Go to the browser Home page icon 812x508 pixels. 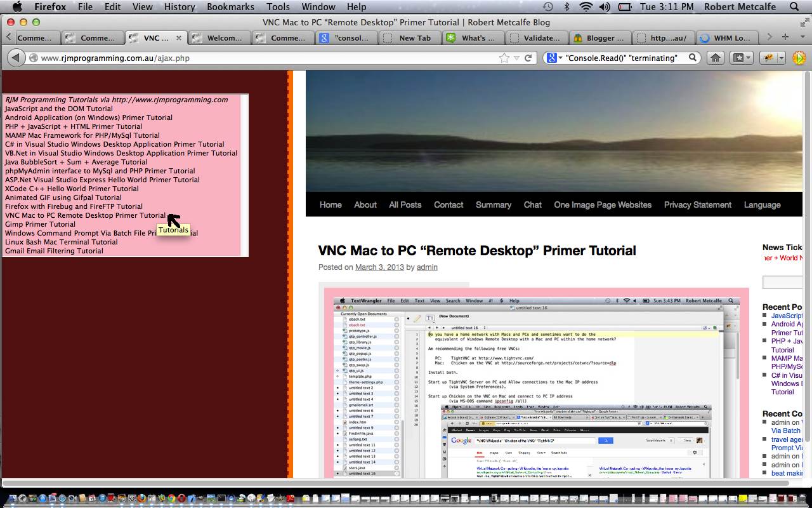716,58
